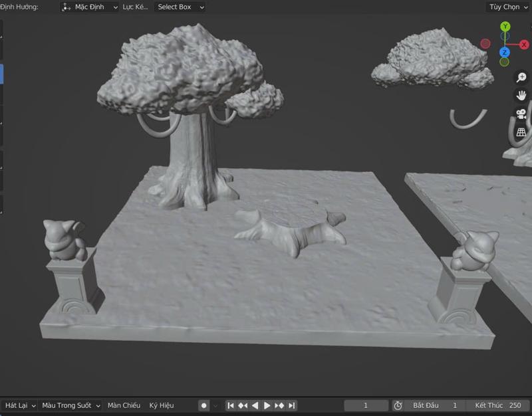Open the Ký Hiệu marker menu

pos(162,405)
